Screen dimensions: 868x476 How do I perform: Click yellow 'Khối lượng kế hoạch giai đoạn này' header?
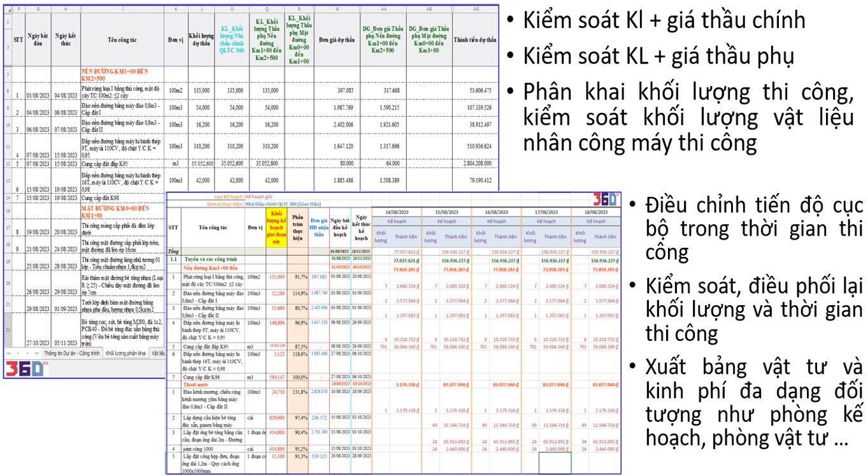point(276,227)
